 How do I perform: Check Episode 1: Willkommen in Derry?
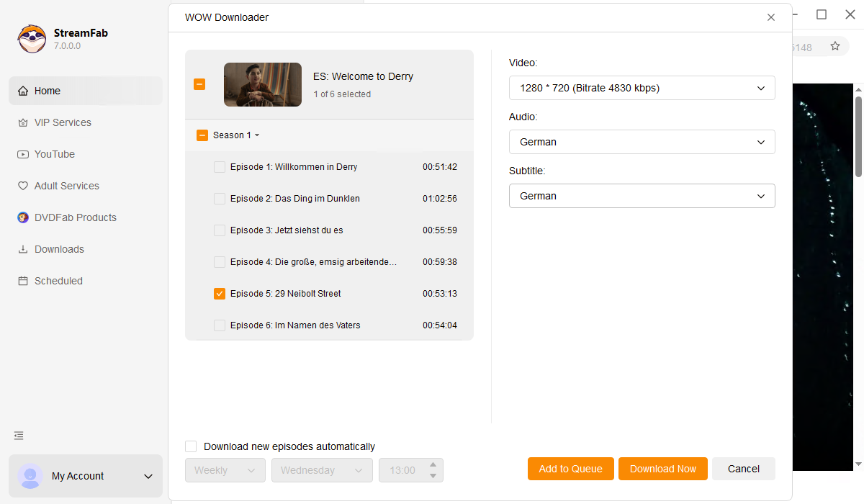pos(220,167)
